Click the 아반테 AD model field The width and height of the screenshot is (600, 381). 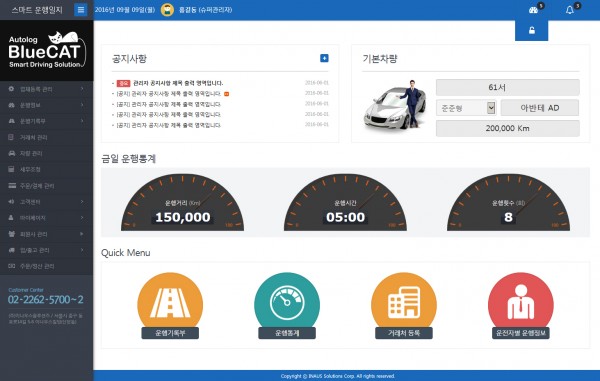540,108
